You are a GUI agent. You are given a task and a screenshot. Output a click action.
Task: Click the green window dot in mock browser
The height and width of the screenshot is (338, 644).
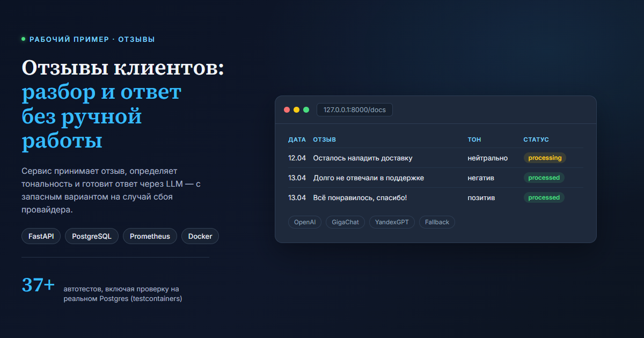coord(306,110)
